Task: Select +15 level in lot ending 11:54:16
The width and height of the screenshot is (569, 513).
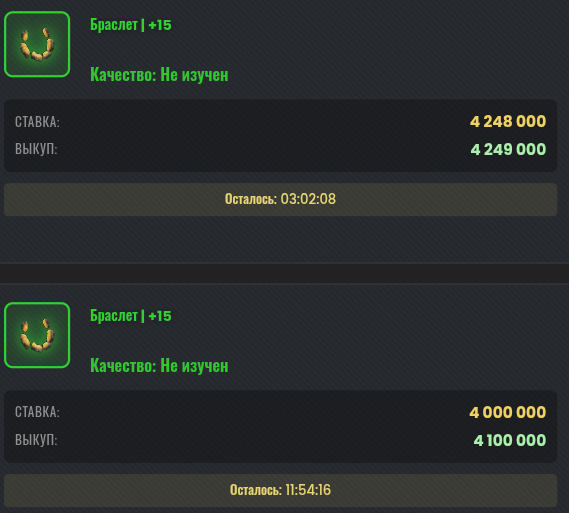Action: [x=160, y=316]
